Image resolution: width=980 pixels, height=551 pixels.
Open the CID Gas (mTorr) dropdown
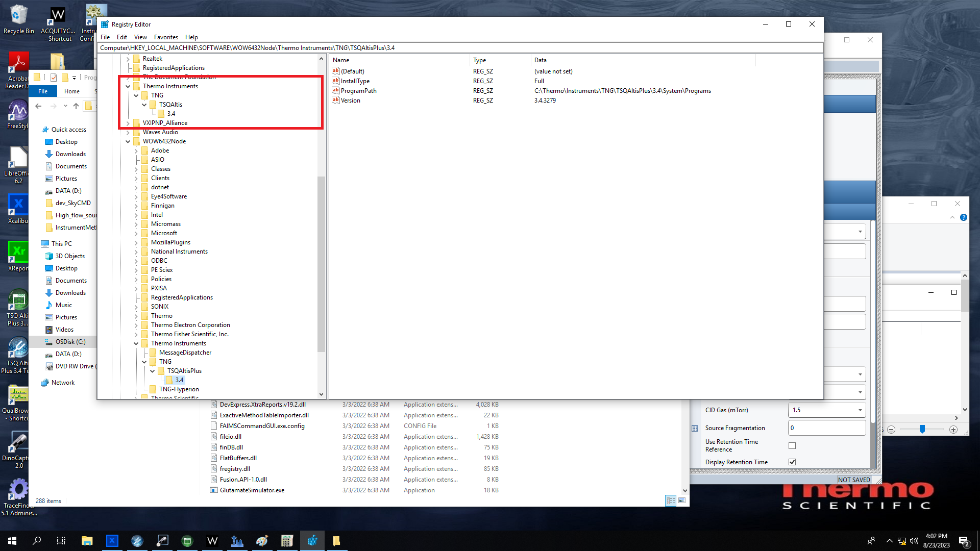[x=860, y=410]
